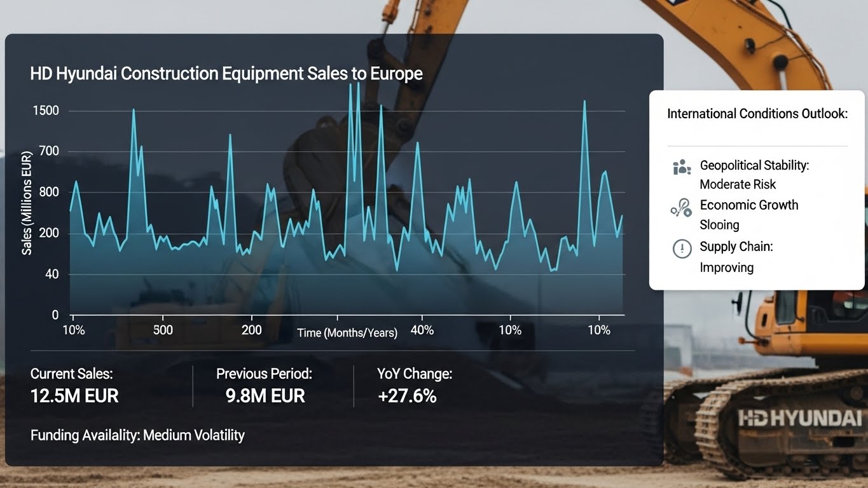The height and width of the screenshot is (488, 868).
Task: Click the International Conditions Outlook heading
Action: tap(757, 114)
